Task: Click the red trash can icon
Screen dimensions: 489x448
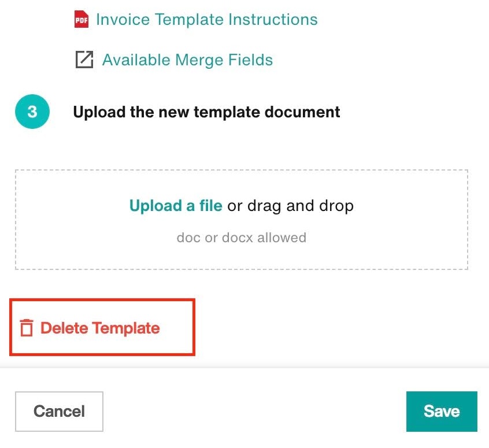Action: [27, 328]
